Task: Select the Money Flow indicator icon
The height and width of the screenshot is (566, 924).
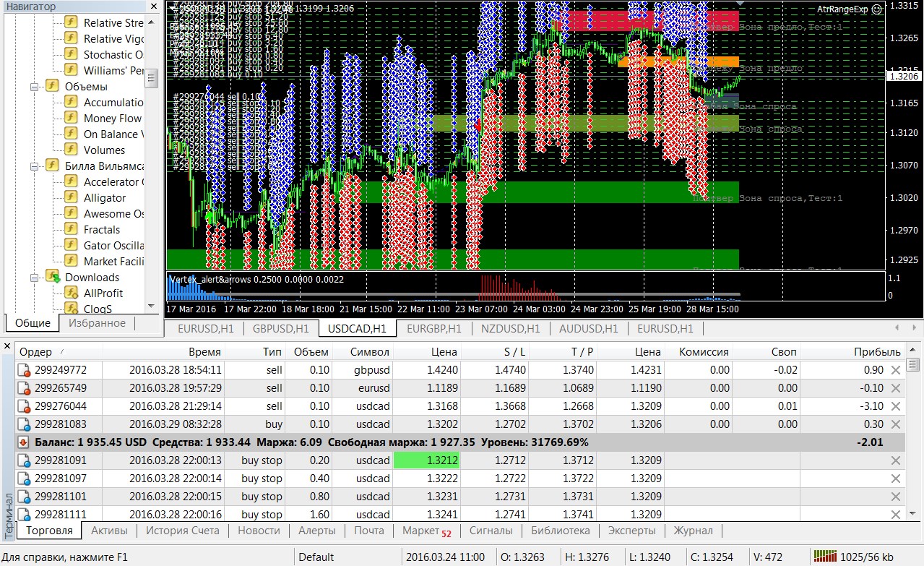Action: pyautogui.click(x=71, y=118)
